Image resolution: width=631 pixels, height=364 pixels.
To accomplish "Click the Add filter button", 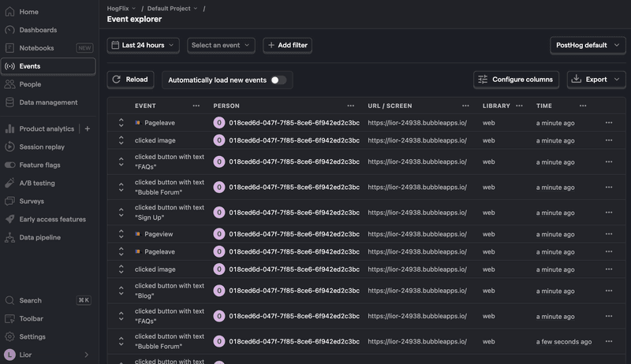I will point(287,45).
